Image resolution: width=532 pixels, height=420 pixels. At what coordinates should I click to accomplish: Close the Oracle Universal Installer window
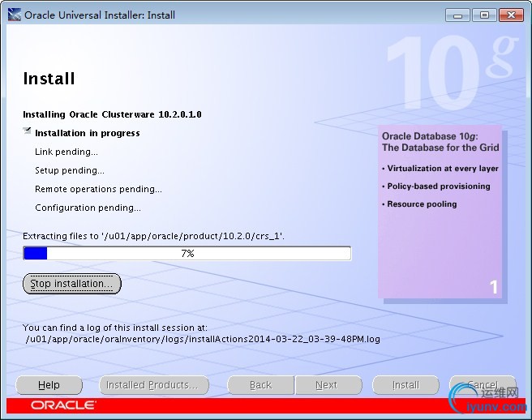pyautogui.click(x=511, y=15)
